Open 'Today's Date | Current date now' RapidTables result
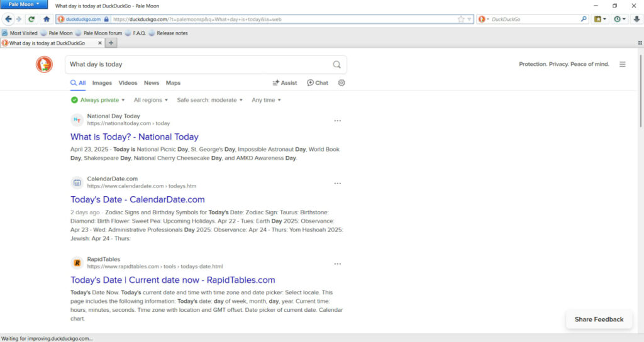 (x=172, y=280)
